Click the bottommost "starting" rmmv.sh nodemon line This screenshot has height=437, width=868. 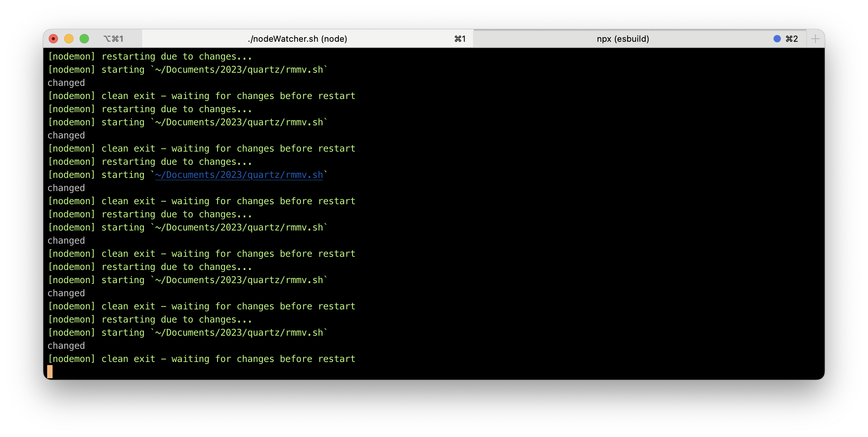point(187,333)
